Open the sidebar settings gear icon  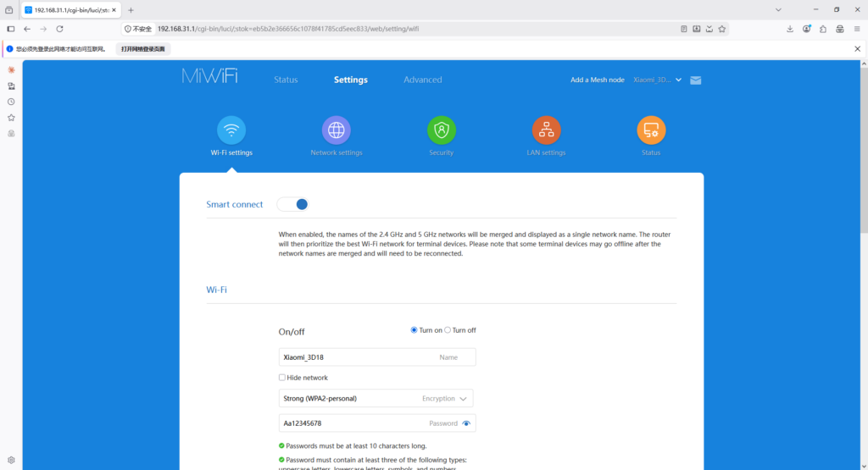(x=11, y=460)
